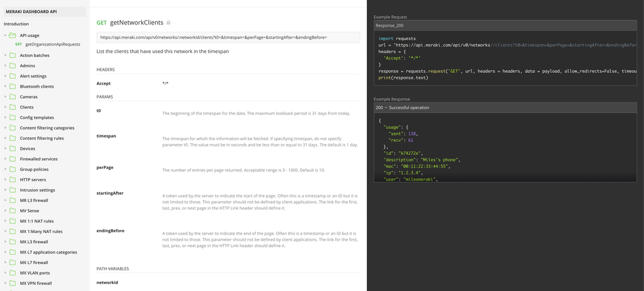Expand the Group policies tree arrow
The image size is (644, 291).
(x=5, y=169)
